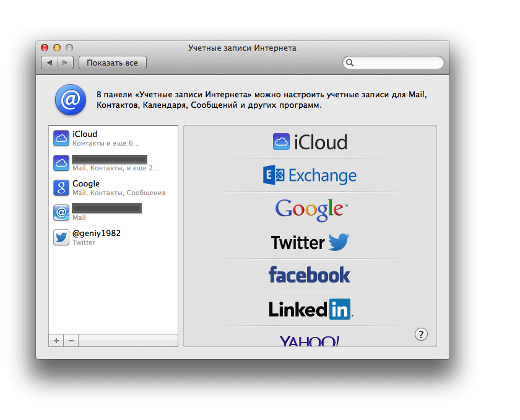The height and width of the screenshot is (420, 520).
Task: Select the Mail-only account icon in sidebar
Action: [x=61, y=212]
